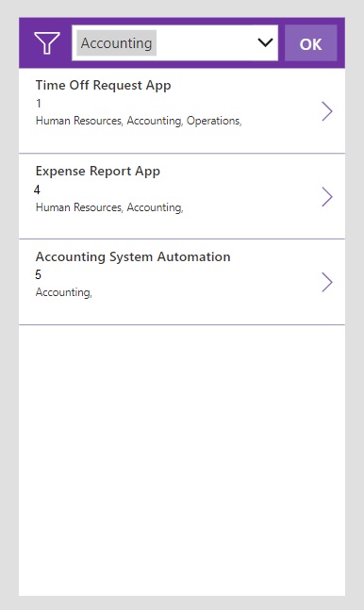Open Accounting System Automation chevron arrow

coord(327,283)
